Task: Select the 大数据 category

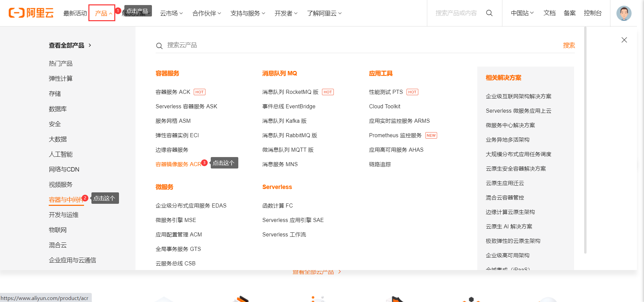Action: click(x=58, y=139)
